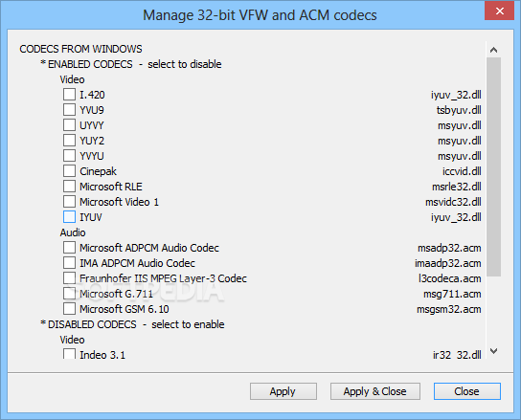Tick Fraunhofer IIS MPEG Layer-3 checkbox

tap(69, 278)
